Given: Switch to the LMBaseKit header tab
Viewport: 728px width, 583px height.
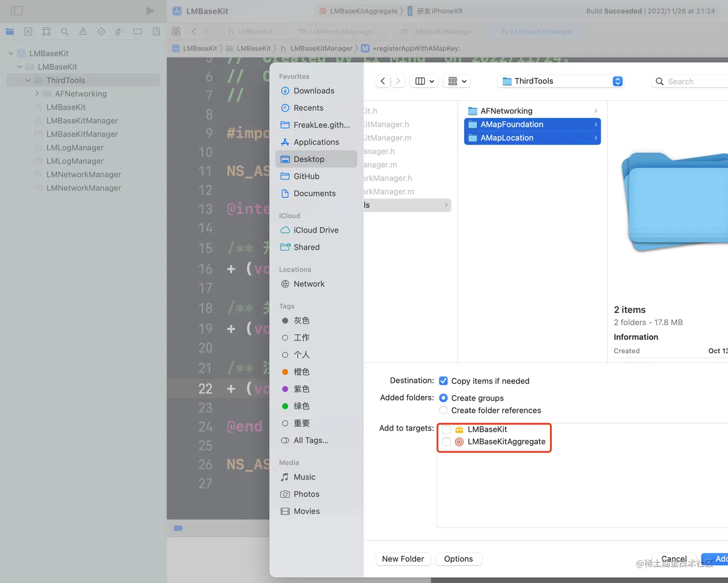Looking at the screenshot, I should tap(250, 31).
